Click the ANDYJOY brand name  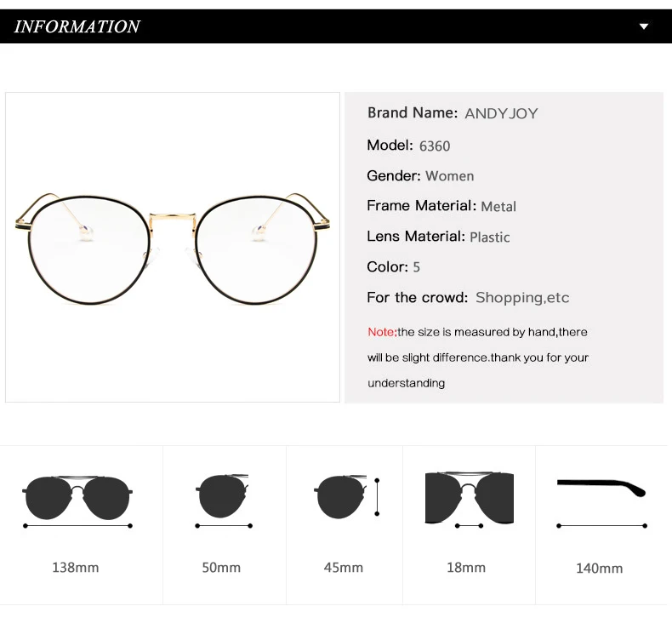(x=501, y=114)
